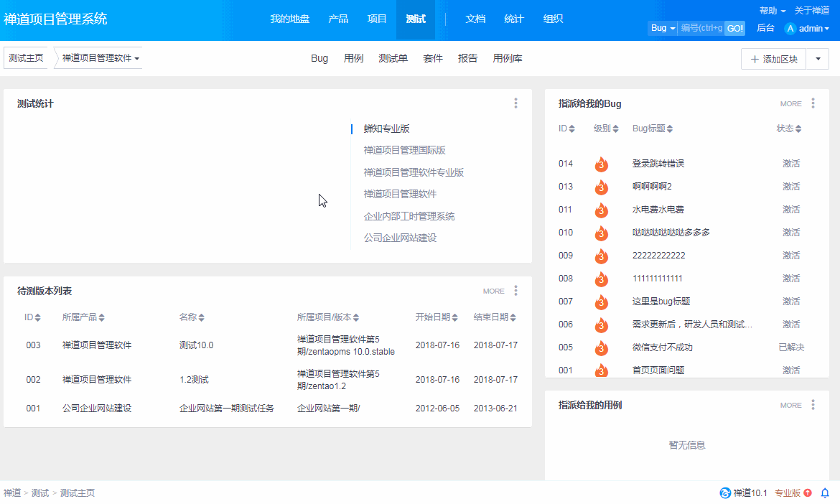Open the 帮助 dropdown menu

[772, 10]
